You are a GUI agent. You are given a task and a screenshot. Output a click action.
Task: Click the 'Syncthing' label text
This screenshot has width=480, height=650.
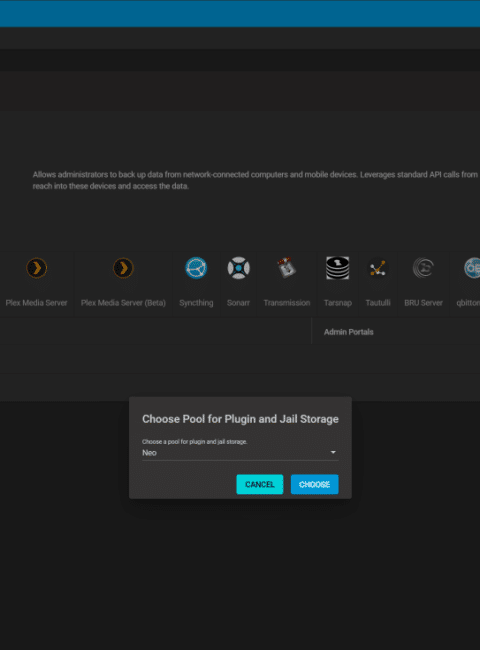coord(196,303)
